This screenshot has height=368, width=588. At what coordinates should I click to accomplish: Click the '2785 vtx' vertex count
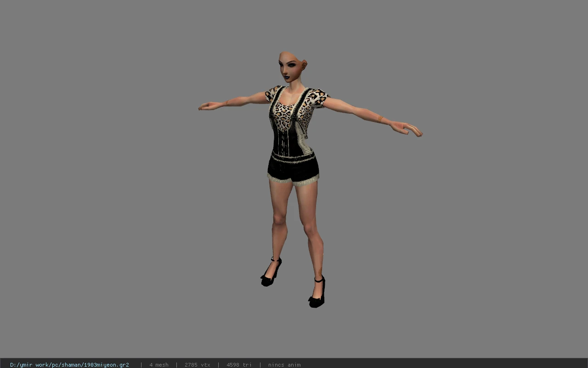[x=198, y=365]
